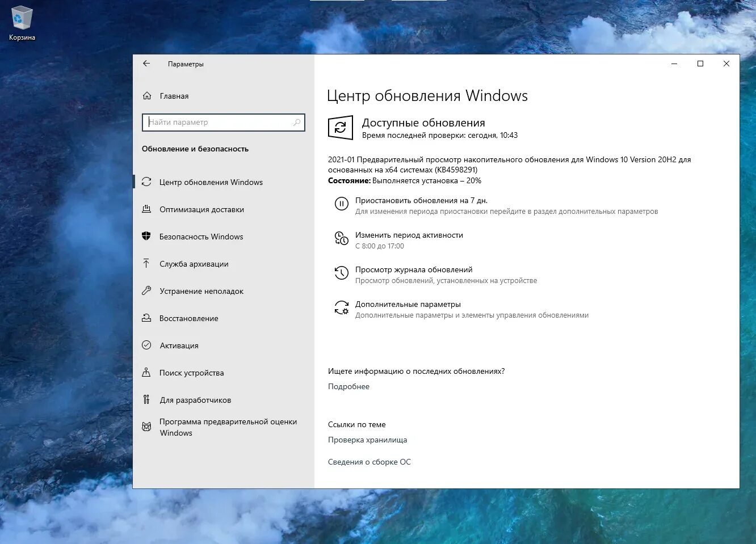
Task: Click the Проверка хранилища link
Action: [x=367, y=440]
